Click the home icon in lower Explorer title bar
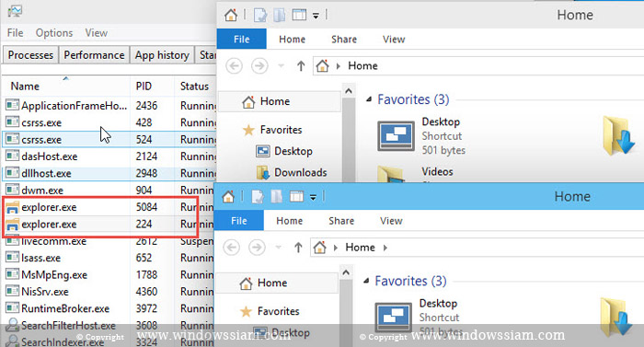644x347 pixels. click(228, 197)
